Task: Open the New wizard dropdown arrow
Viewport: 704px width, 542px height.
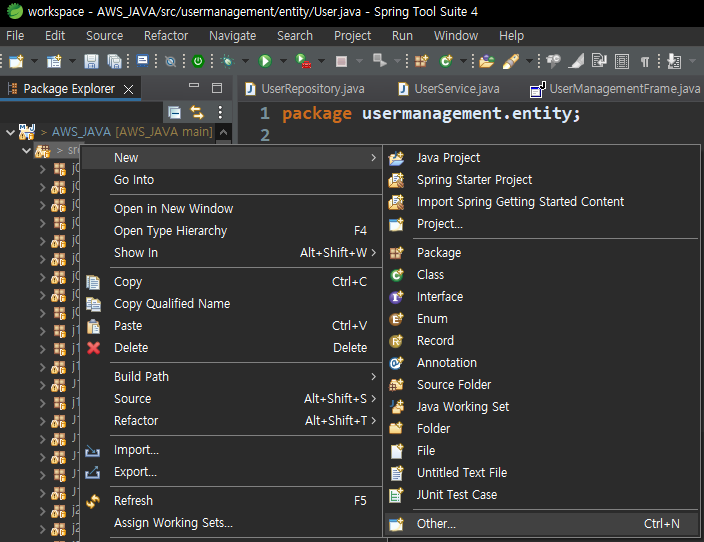Action: click(34, 61)
